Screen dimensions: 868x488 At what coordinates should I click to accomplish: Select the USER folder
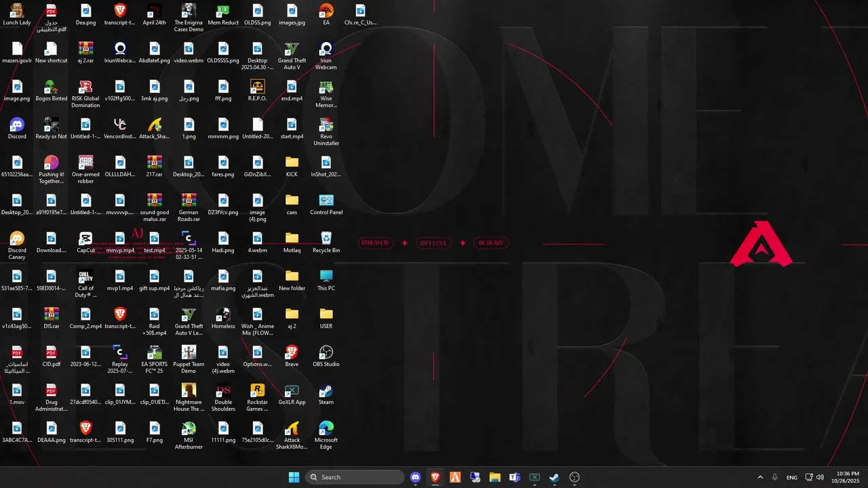pos(326,319)
